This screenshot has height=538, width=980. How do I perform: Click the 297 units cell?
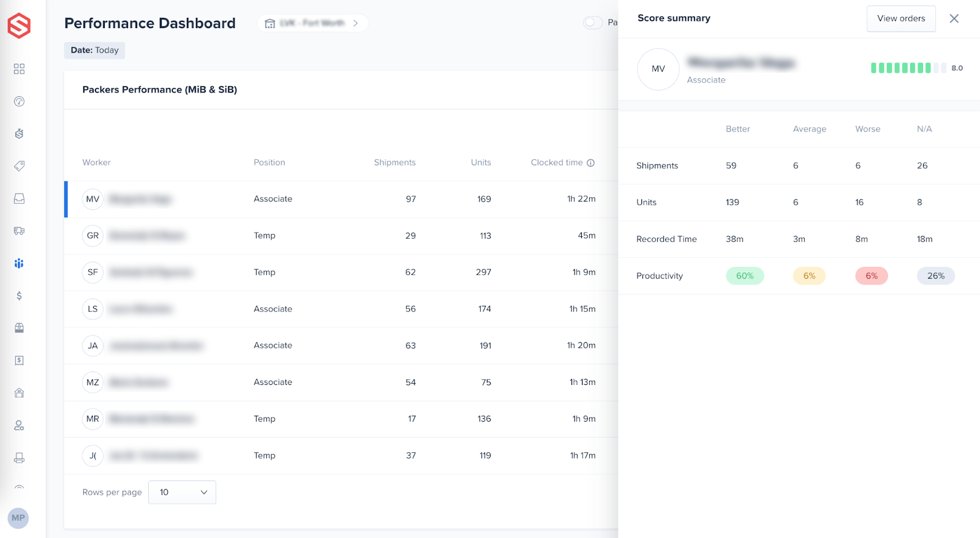(483, 272)
